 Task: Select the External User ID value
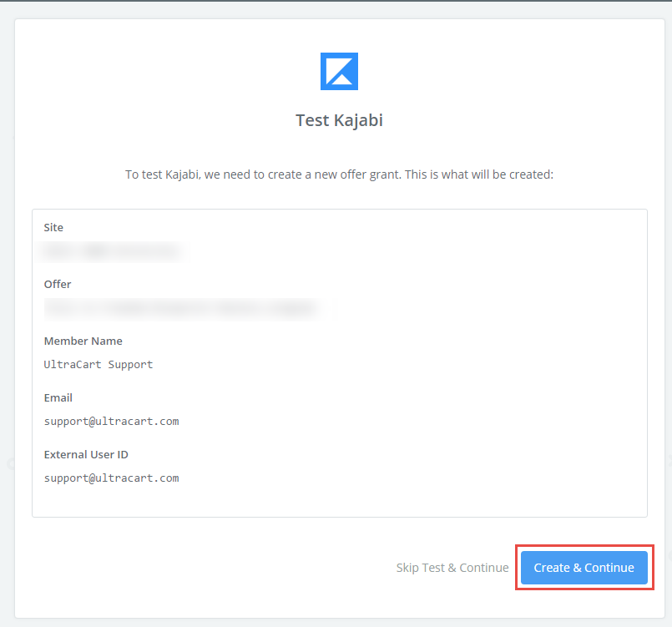pos(111,478)
